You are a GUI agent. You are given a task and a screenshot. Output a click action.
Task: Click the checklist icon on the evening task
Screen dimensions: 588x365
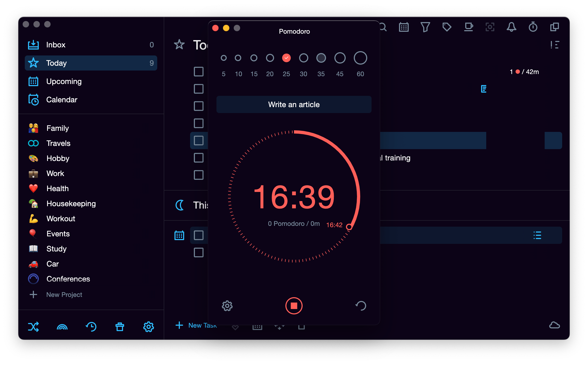[537, 235]
